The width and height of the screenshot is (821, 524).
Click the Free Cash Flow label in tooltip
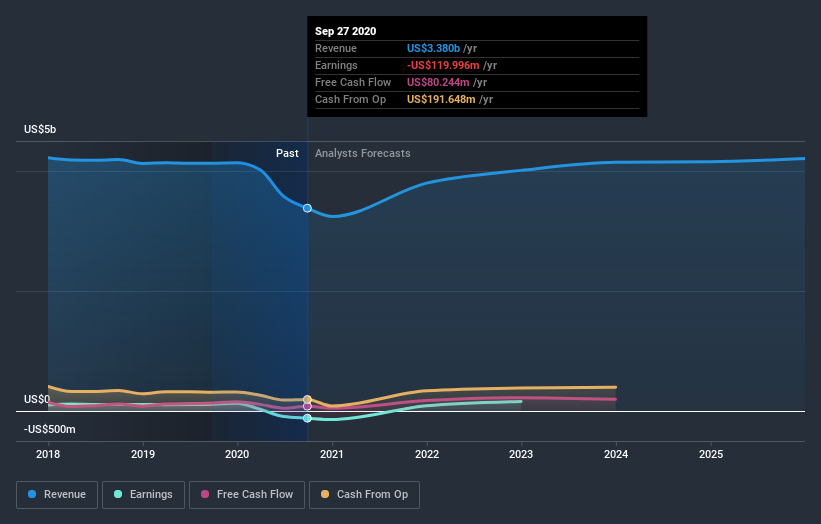353,82
